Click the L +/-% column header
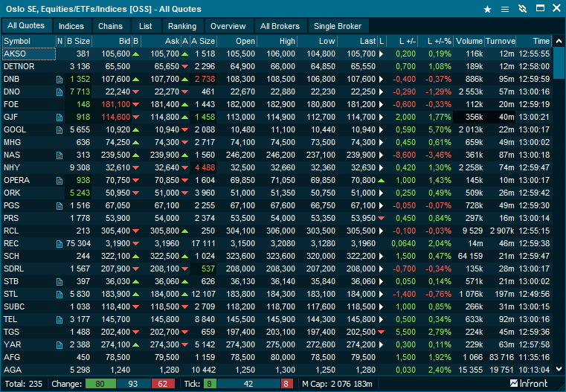 point(435,41)
